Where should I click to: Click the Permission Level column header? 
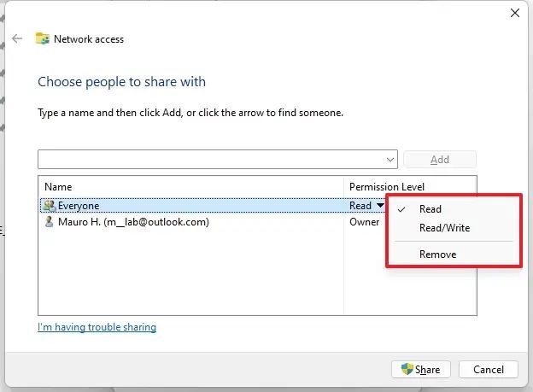[387, 187]
